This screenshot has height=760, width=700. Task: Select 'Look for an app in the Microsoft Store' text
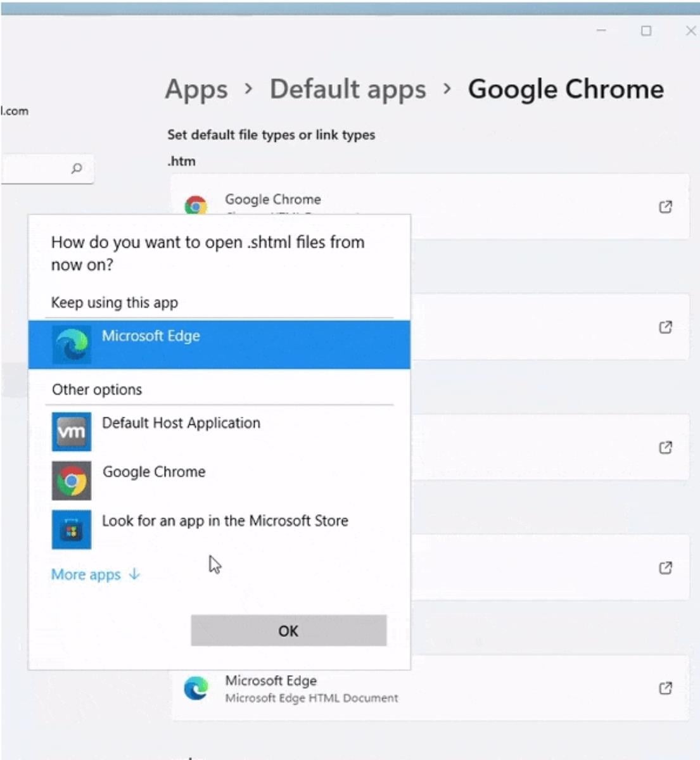point(225,521)
